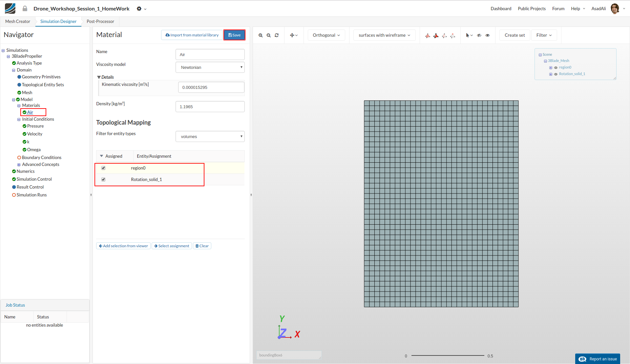Uncheck the Rotation_solid_1 assignment checkbox
630x364 pixels.
pos(103,179)
